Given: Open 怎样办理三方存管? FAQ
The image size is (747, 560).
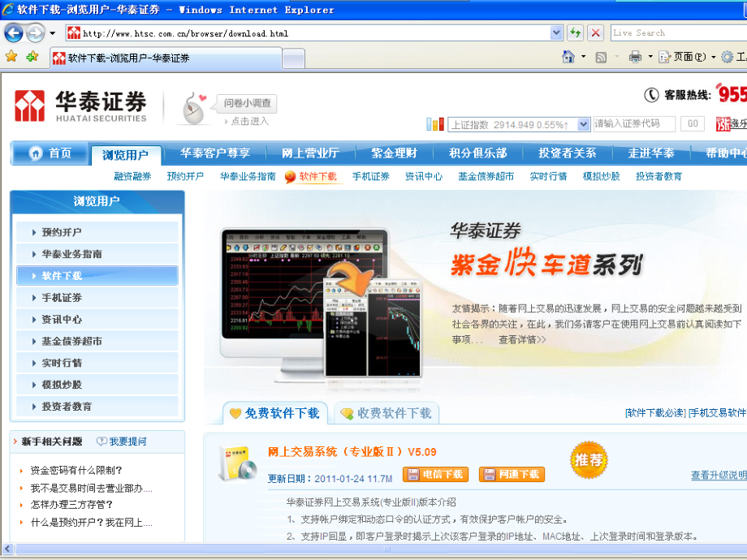Looking at the screenshot, I should pos(71,504).
